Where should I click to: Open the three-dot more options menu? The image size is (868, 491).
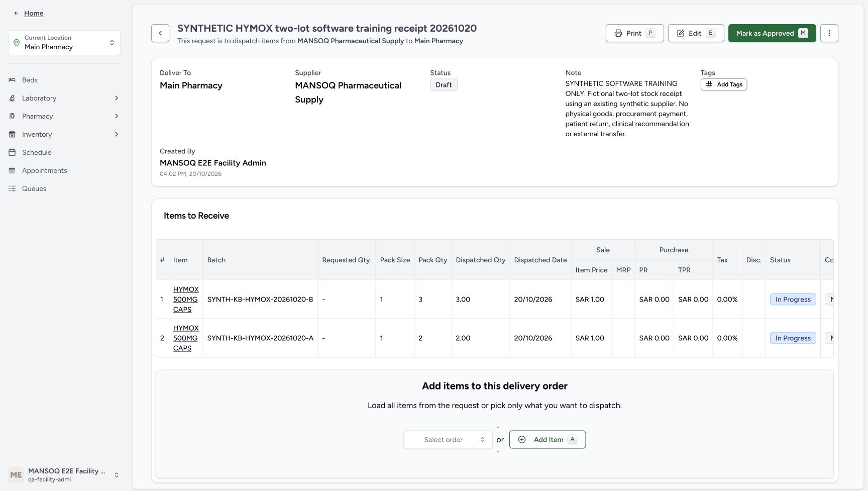click(x=829, y=33)
